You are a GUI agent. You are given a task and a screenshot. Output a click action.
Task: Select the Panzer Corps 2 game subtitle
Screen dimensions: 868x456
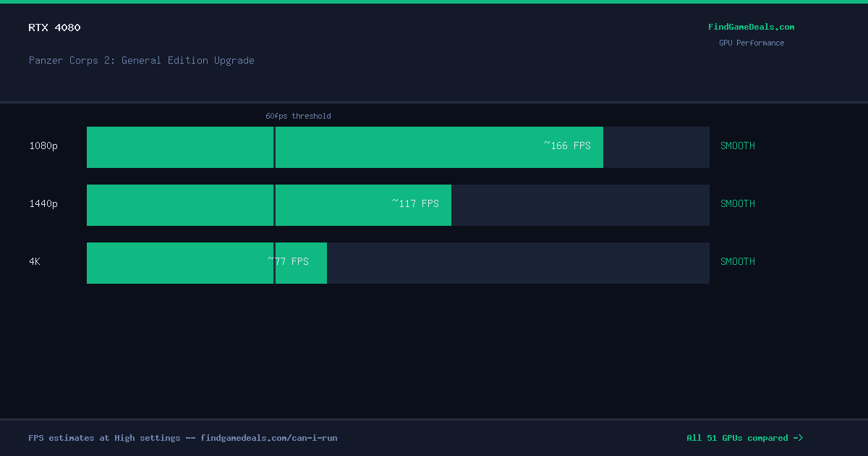click(x=141, y=60)
